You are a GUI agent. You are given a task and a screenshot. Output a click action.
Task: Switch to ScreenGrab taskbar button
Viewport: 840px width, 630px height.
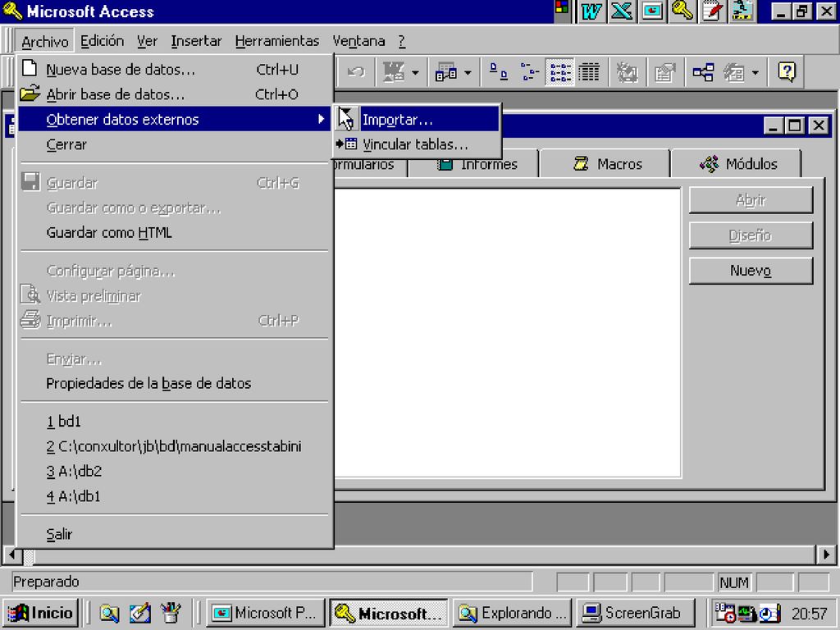(636, 613)
